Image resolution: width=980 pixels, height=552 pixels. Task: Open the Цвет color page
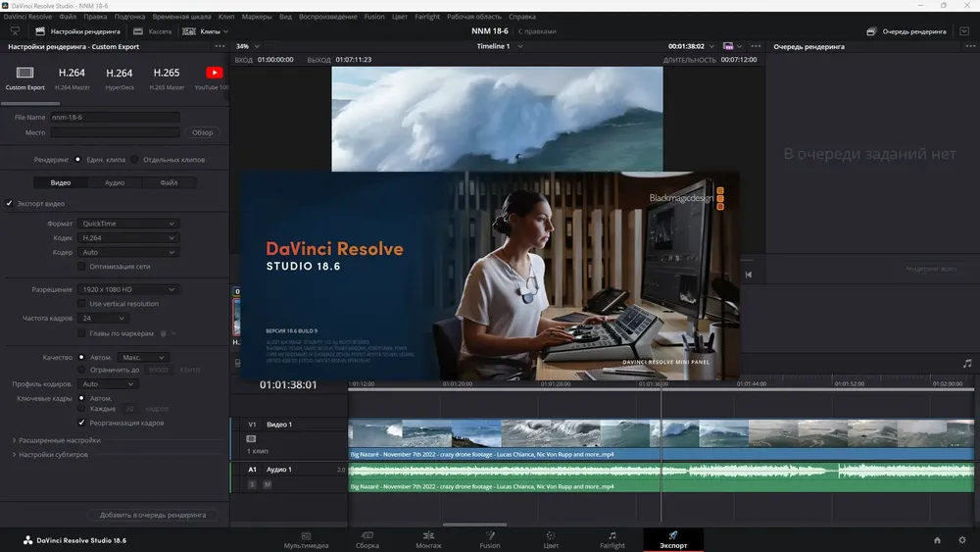(x=551, y=540)
